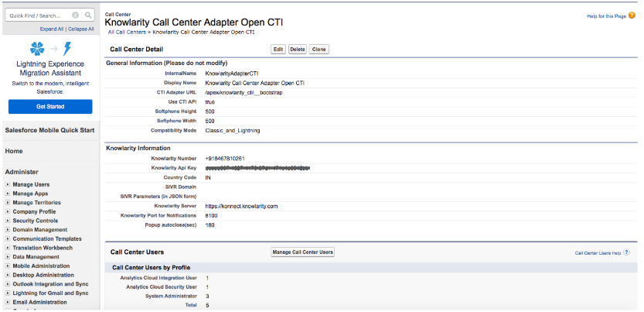The image size is (644, 312).
Task: Open Email Administration in sidebar
Action: tap(40, 302)
